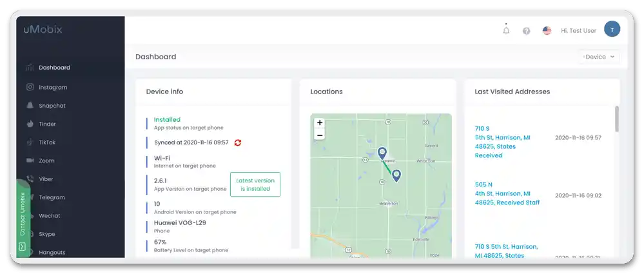Viewport: 644px width, 274px height.
Task: Click the TikTok icon in sidebar
Action: tap(30, 142)
